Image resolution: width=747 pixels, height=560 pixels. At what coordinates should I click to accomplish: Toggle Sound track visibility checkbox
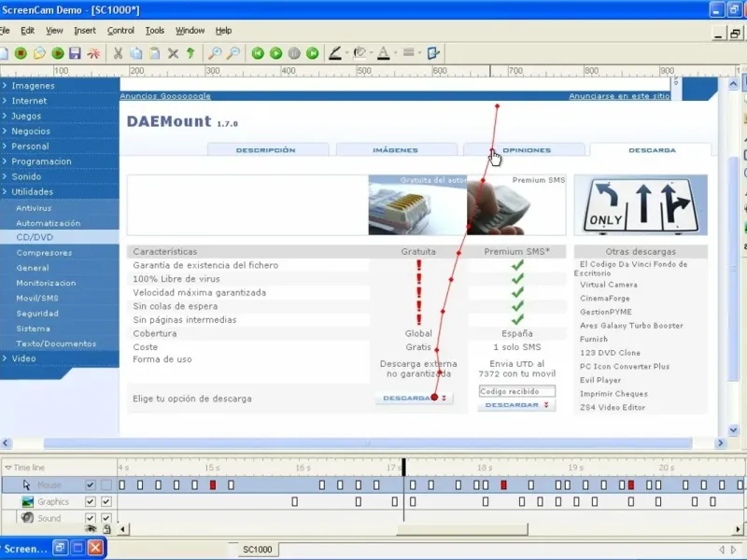click(90, 518)
